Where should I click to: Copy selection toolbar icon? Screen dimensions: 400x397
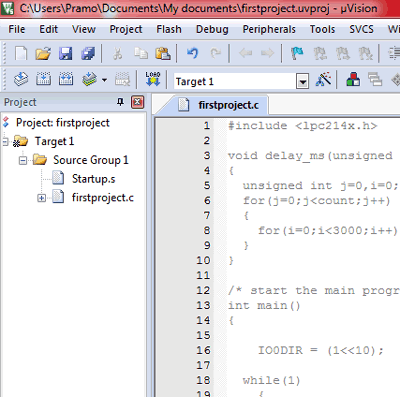141,53
